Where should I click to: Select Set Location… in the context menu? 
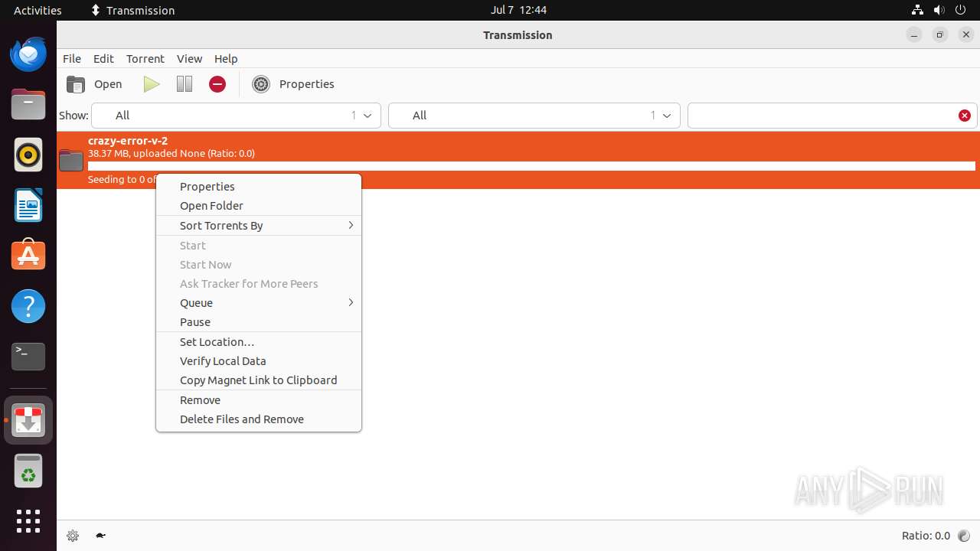pyautogui.click(x=259, y=342)
